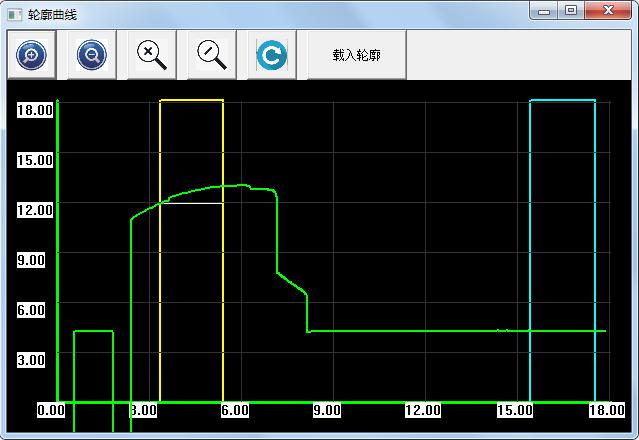The image size is (639, 440).
Task: Click the 18.00 label on vertical axis
Action: [x=34, y=110]
